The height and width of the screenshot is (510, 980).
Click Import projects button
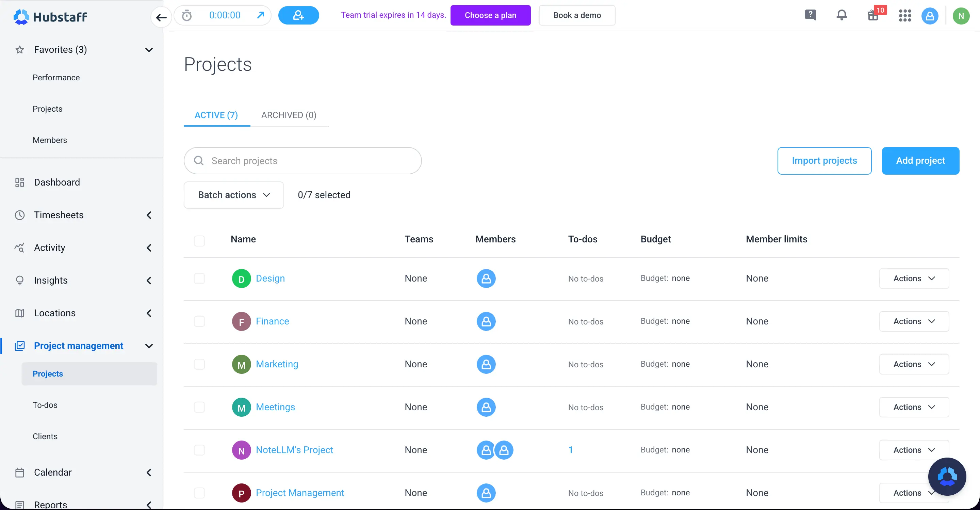point(824,161)
